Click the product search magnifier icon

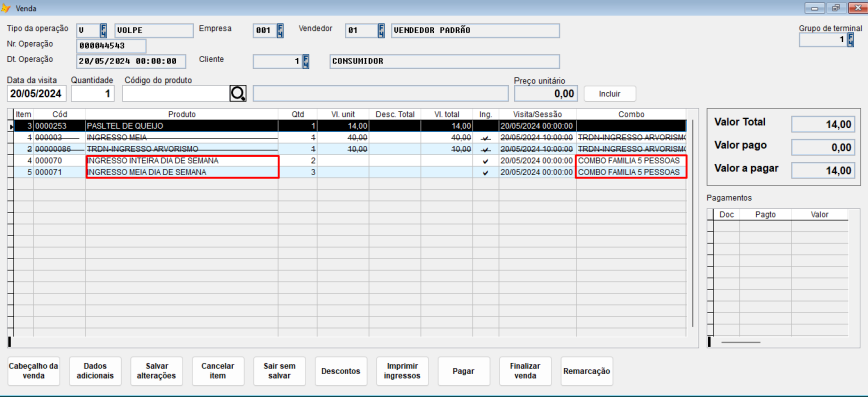[x=238, y=94]
